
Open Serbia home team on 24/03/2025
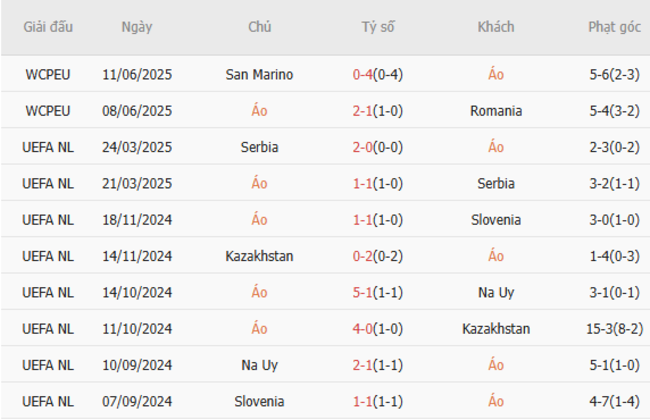[259, 147]
